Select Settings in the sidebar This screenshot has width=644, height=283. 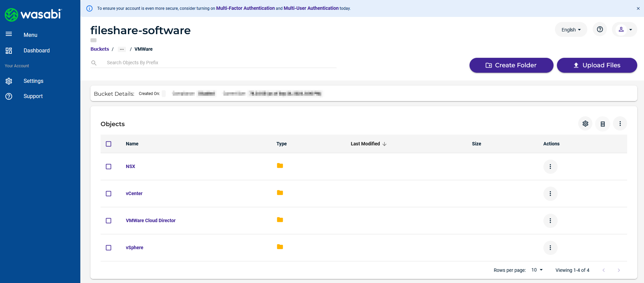[x=33, y=81]
